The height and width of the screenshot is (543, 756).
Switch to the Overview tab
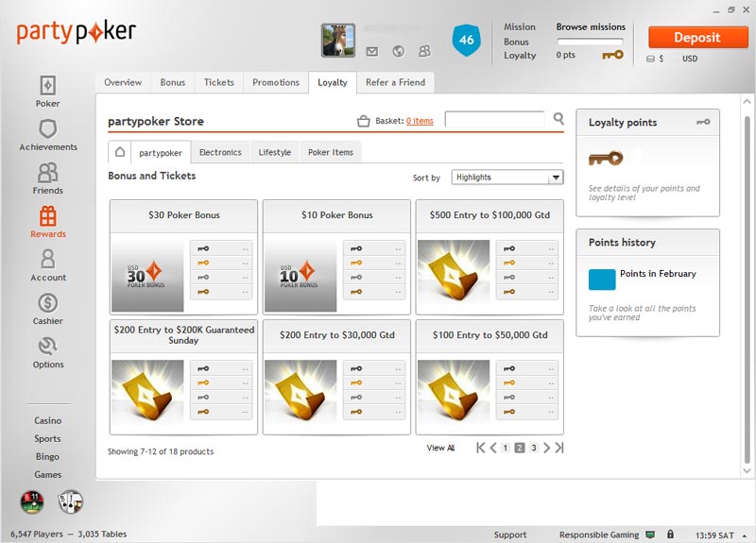click(x=123, y=82)
